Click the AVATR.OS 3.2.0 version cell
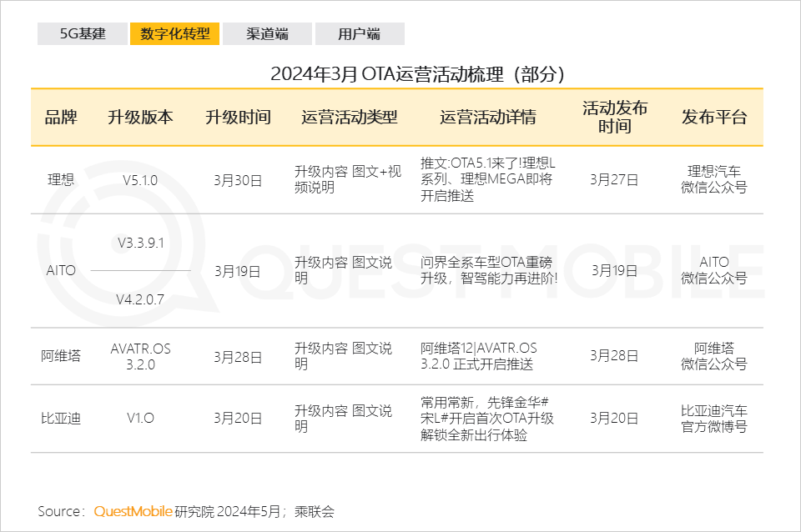This screenshot has width=801, height=532. point(140,356)
